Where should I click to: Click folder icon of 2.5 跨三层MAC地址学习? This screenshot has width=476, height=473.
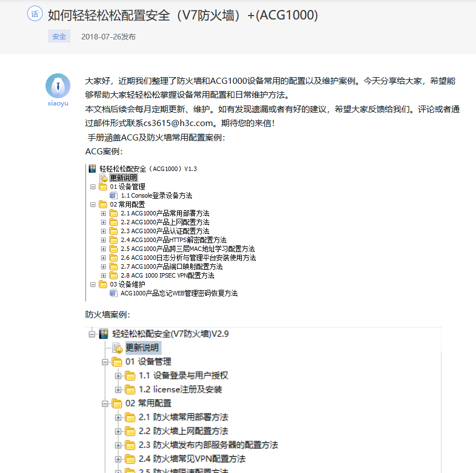tap(114, 249)
